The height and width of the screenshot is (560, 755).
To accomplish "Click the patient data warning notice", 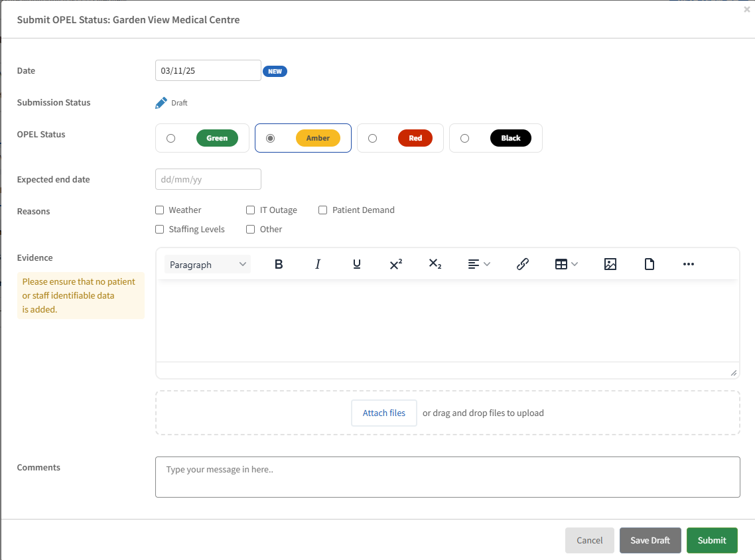I will click(80, 296).
